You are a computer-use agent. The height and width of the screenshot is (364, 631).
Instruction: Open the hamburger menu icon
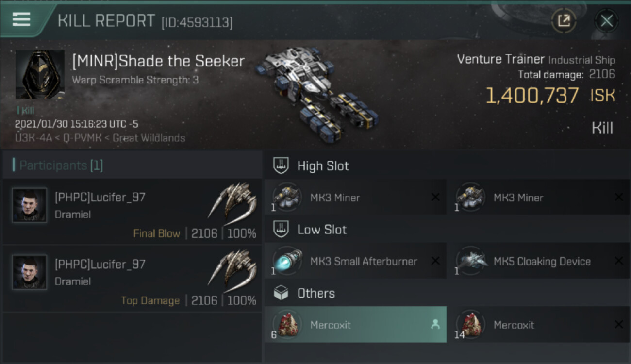coord(22,19)
